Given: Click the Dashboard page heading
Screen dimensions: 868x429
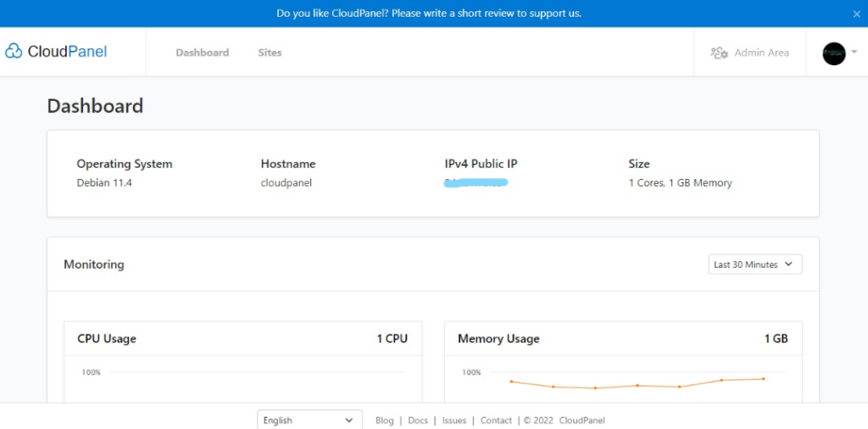Looking at the screenshot, I should [95, 106].
